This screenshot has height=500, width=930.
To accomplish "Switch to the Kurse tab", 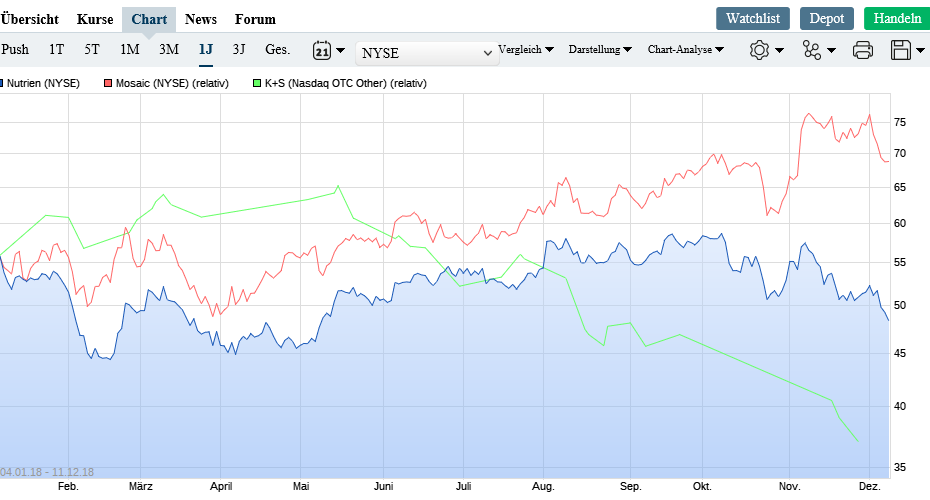I will [95, 20].
